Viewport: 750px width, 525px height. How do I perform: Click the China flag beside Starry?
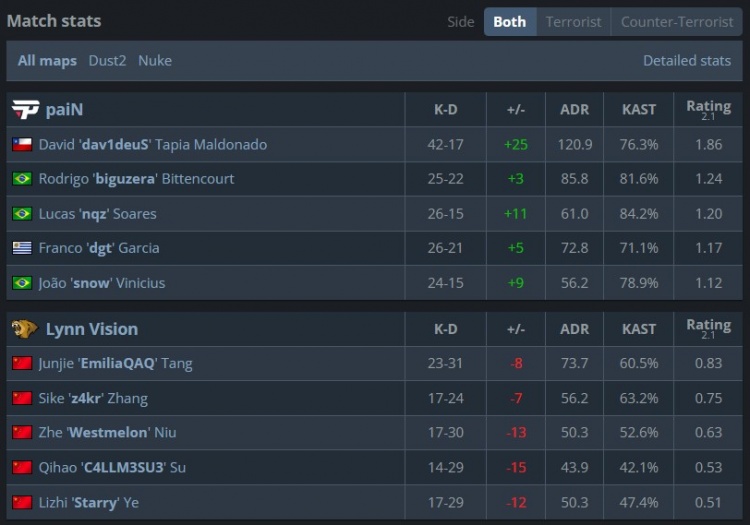[x=22, y=503]
